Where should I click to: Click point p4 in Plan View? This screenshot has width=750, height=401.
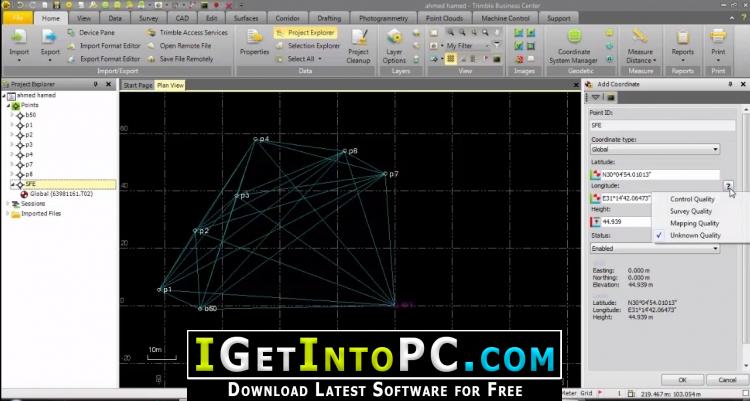(x=256, y=139)
